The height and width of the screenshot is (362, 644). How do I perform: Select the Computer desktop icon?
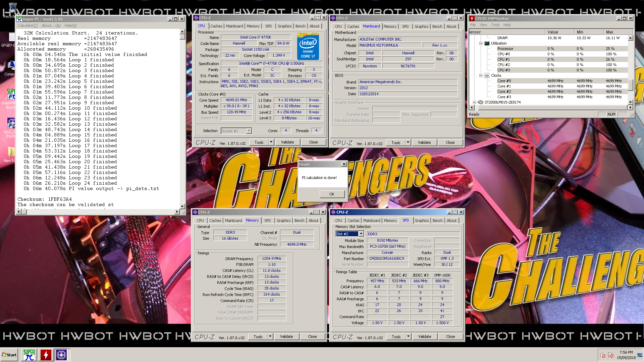pyautogui.click(x=10, y=68)
